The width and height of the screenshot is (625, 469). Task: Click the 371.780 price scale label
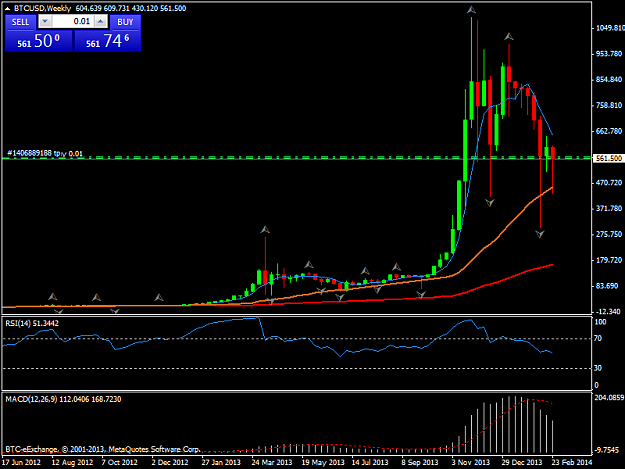pyautogui.click(x=609, y=208)
